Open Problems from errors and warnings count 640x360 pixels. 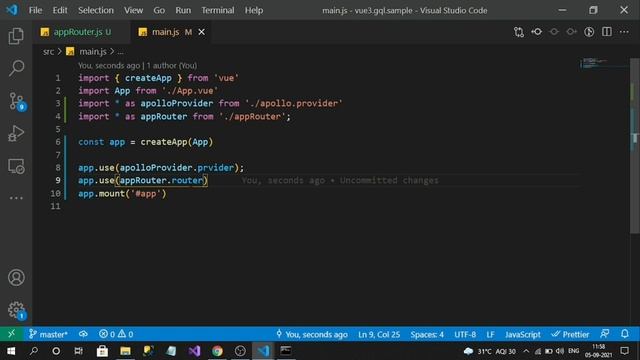click(116, 334)
